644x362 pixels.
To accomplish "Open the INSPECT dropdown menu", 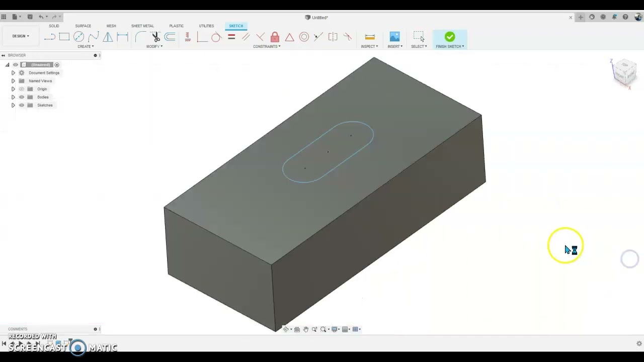I will coord(369,46).
